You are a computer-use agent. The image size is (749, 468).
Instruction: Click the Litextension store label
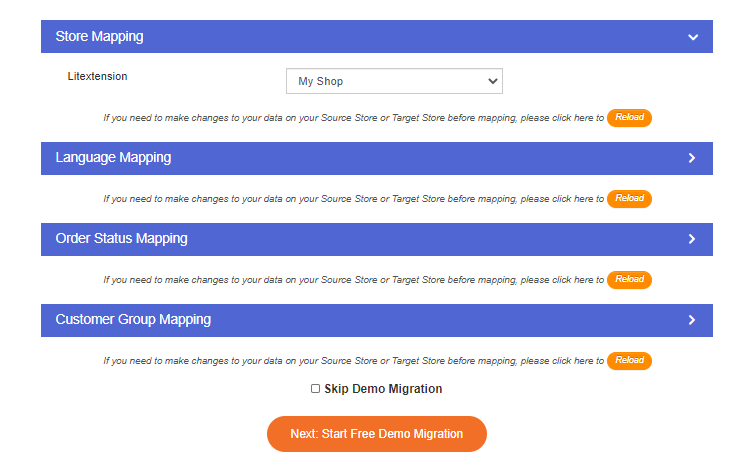pos(97,76)
